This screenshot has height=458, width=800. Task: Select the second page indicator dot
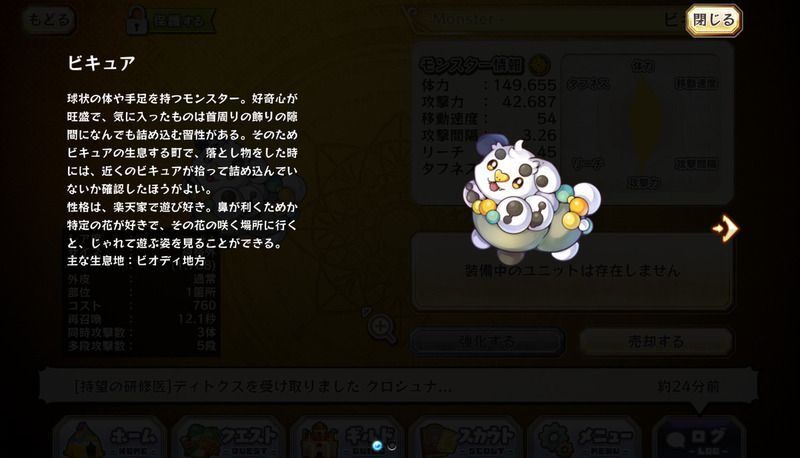pos(392,446)
